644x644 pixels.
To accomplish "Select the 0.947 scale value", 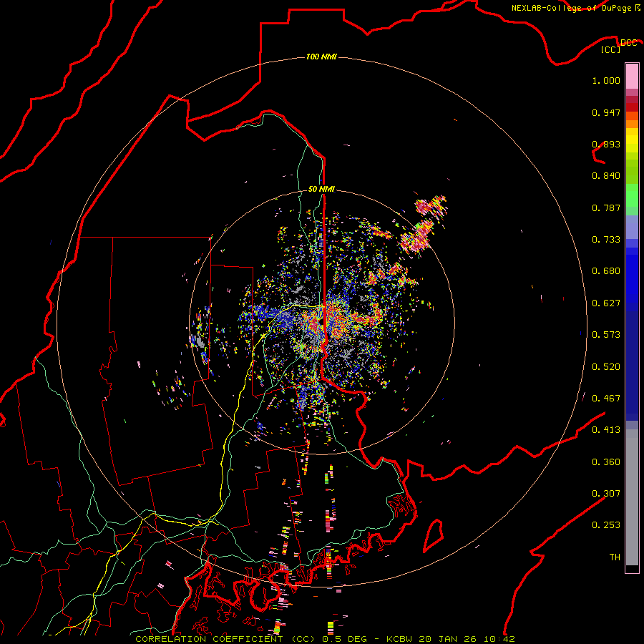I will 606,112.
